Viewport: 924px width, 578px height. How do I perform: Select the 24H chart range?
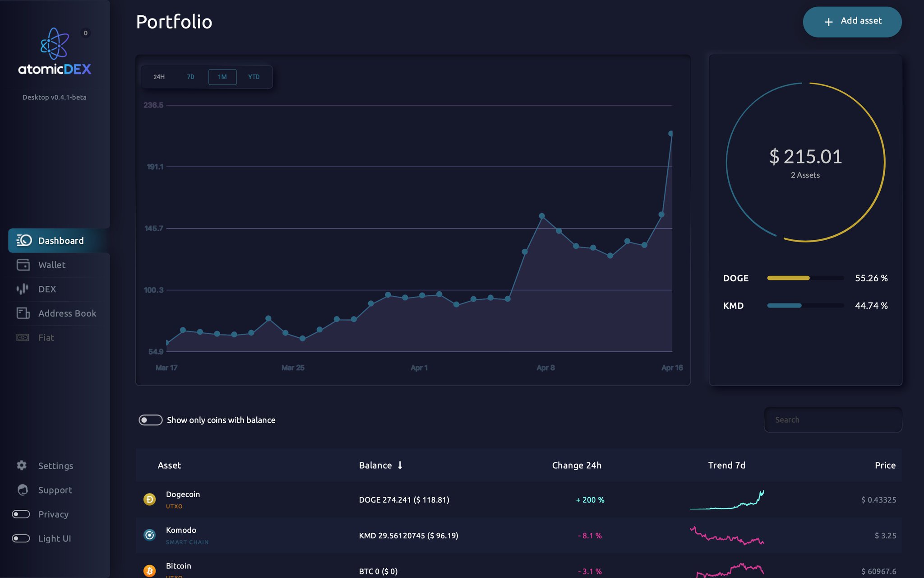[x=159, y=77]
